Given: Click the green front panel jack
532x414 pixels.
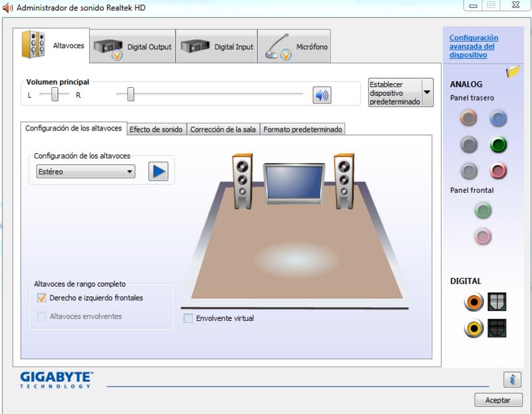Looking at the screenshot, I should click(483, 211).
